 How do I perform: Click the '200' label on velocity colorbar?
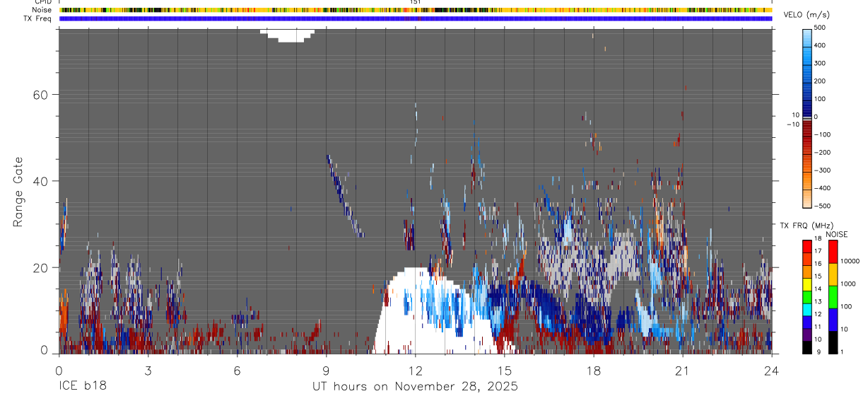(820, 81)
